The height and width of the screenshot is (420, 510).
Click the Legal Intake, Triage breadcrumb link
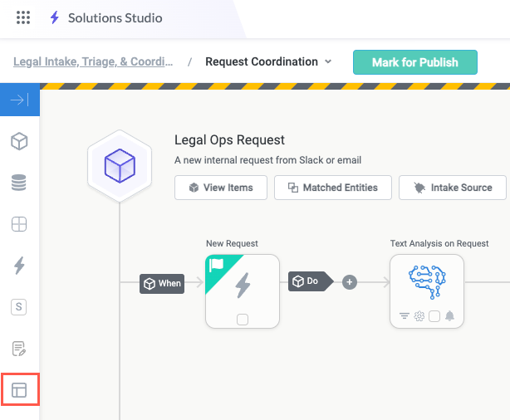pos(94,61)
